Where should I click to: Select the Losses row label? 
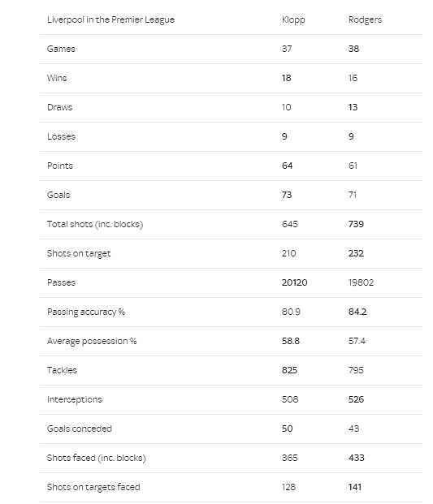[61, 136]
